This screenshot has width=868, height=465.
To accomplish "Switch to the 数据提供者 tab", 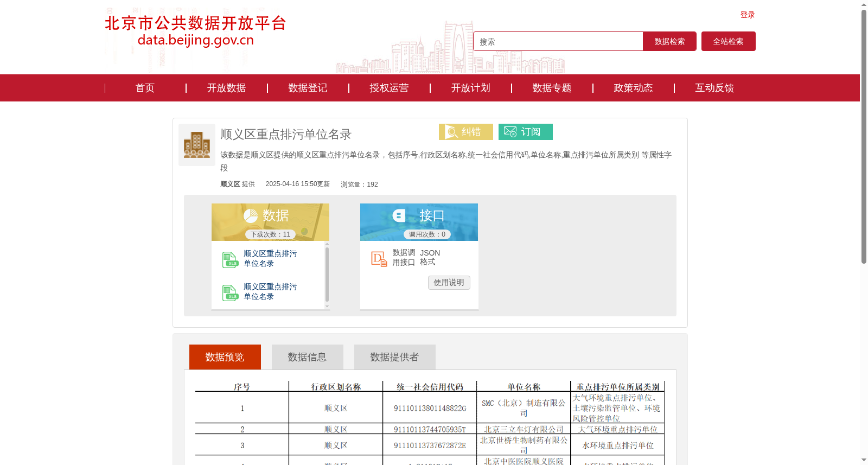I will 395,357.
